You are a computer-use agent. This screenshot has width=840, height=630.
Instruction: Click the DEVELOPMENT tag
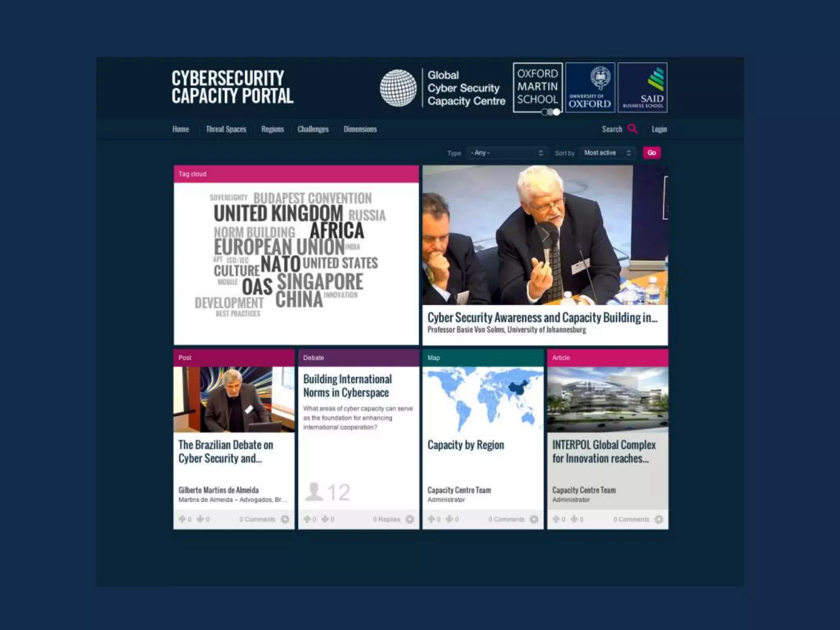[x=229, y=303]
